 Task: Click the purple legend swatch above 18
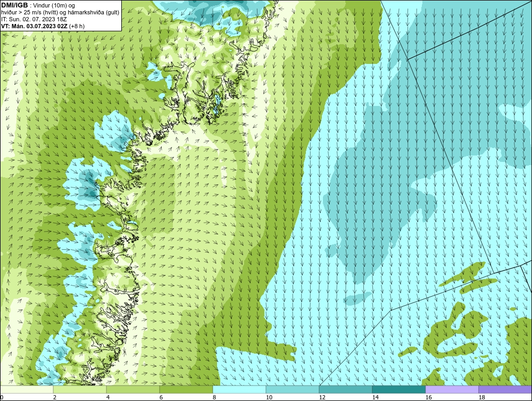505,389
